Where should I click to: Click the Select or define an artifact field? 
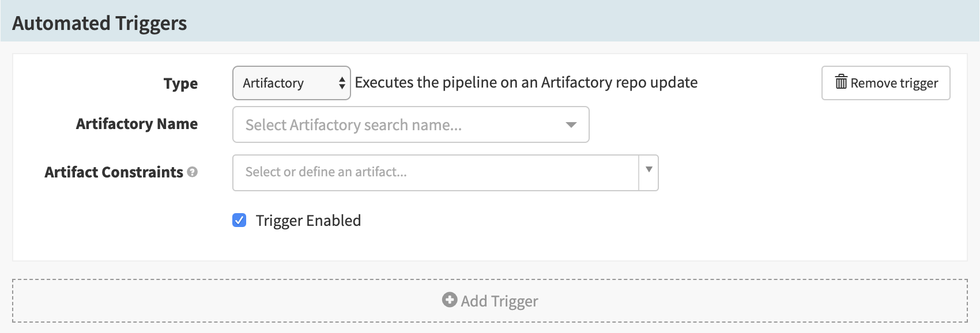[x=436, y=173]
